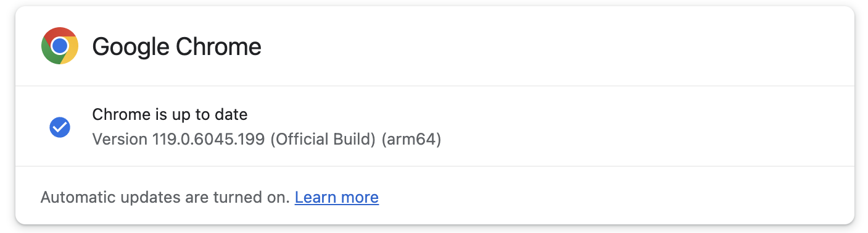Click the blue checkmark status icon
868x233 pixels.
point(60,127)
